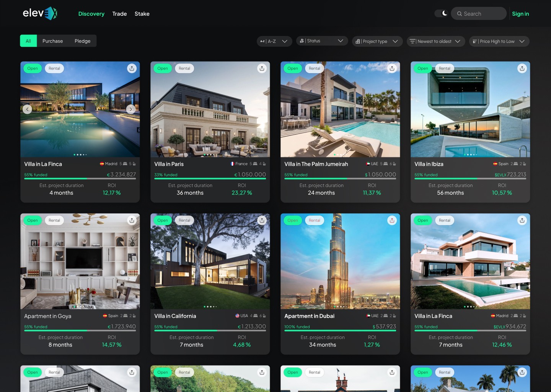
Task: Click the bedroom icon on Villa in Paris
Action: click(255, 164)
